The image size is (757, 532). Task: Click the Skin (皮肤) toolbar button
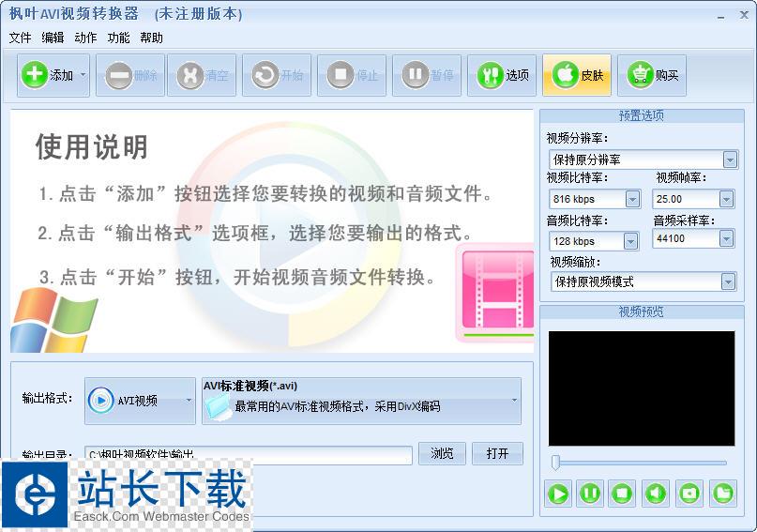(577, 75)
